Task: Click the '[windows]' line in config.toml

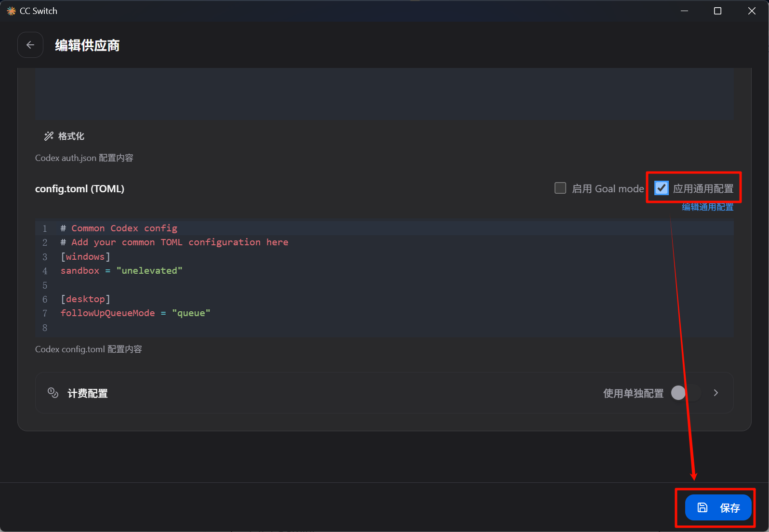Action: click(85, 256)
